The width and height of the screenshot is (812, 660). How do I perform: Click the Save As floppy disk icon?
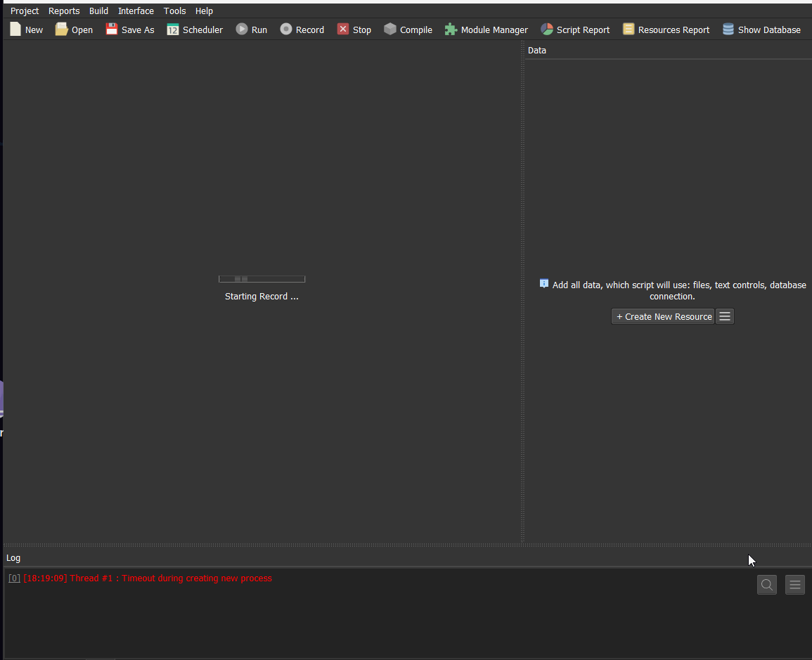point(112,30)
